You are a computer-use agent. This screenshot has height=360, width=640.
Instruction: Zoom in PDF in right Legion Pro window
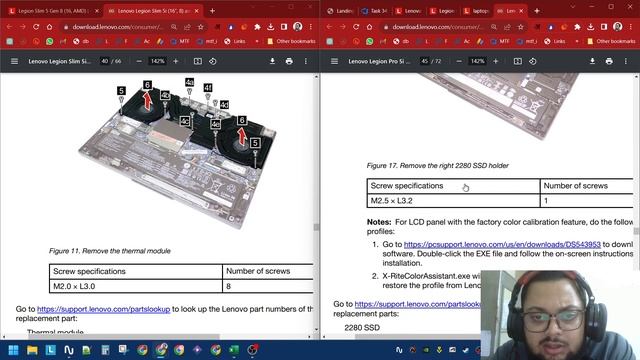click(496, 61)
